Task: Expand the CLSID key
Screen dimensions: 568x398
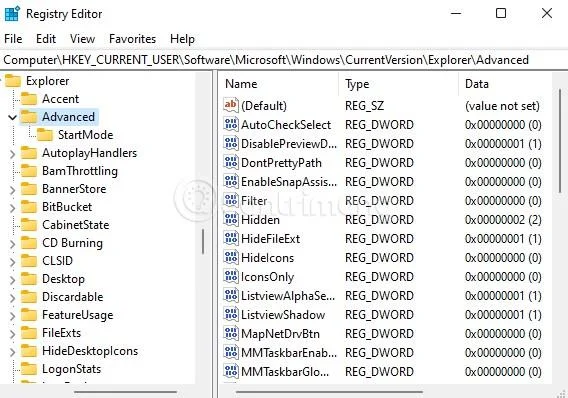Action: 12,261
